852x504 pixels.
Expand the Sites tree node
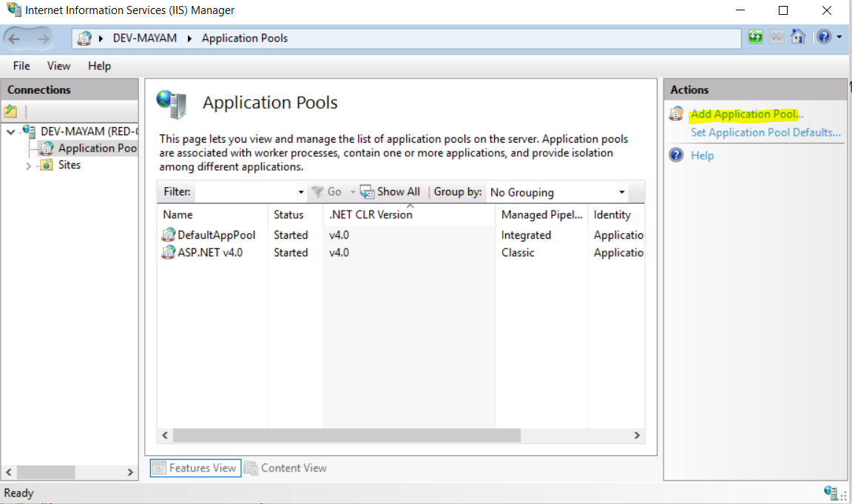click(x=29, y=166)
